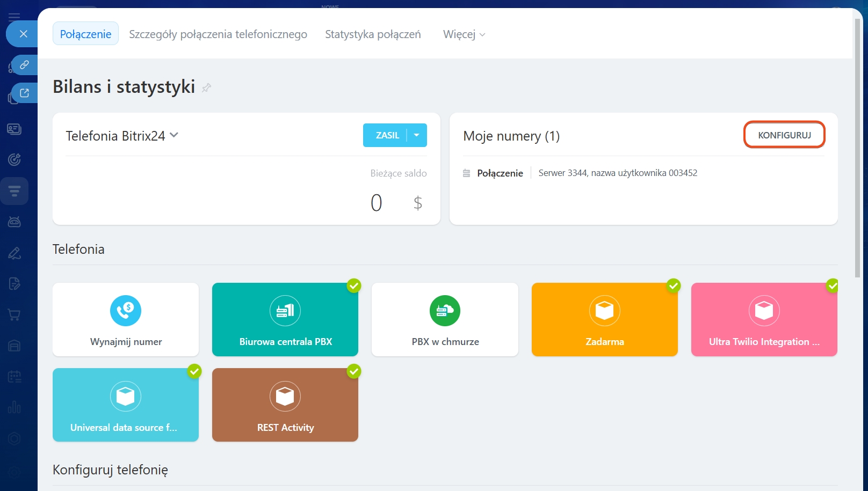Image resolution: width=868 pixels, height=491 pixels.
Task: Open Szczegóły połączenia telefonicznego tab
Action: point(218,34)
